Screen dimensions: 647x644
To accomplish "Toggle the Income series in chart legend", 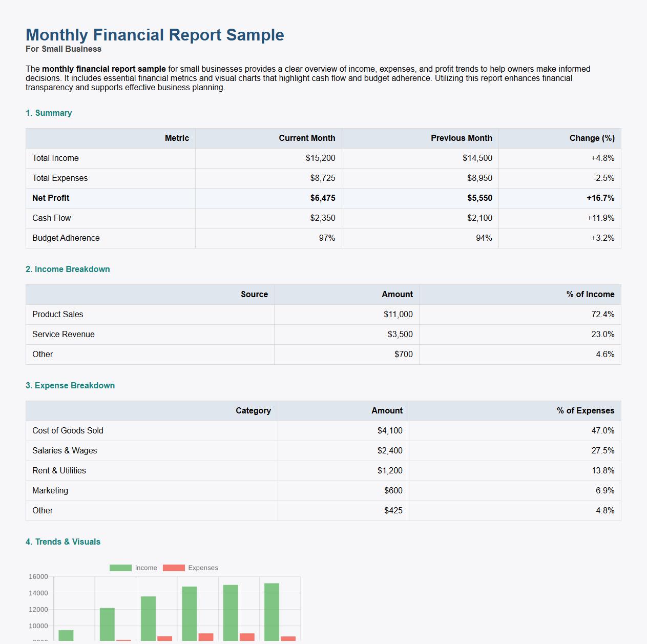I will (x=145, y=568).
